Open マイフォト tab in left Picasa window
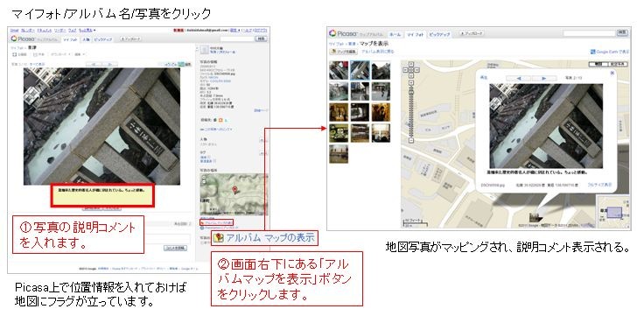The height and width of the screenshot is (316, 644). click(70, 39)
